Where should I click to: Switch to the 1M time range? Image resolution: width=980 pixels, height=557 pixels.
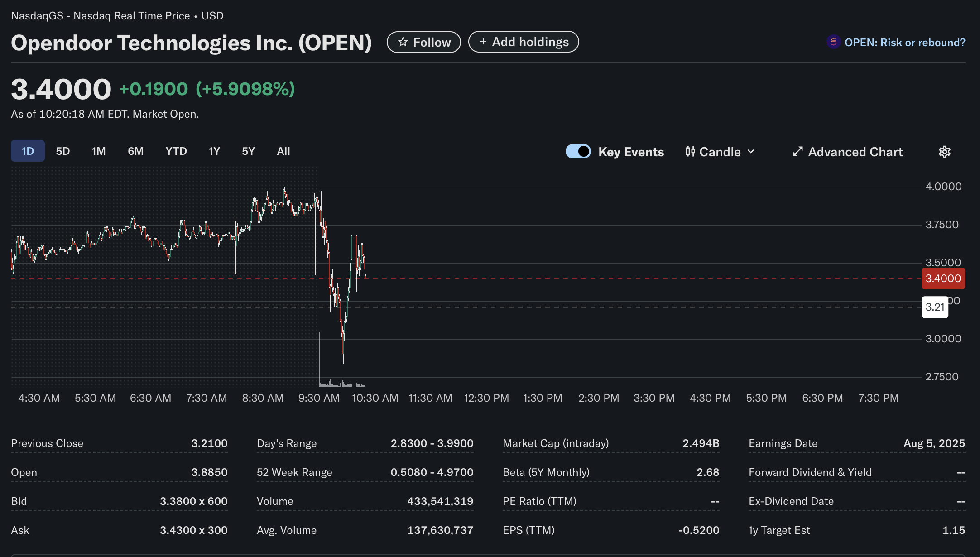98,151
